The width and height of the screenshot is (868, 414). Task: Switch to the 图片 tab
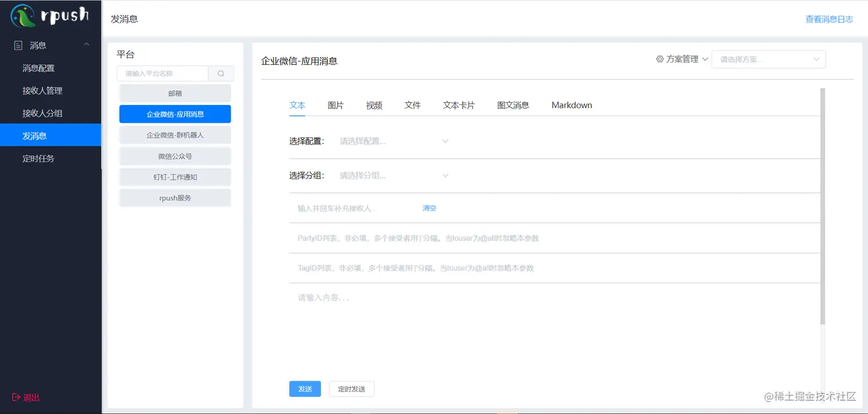pos(335,105)
